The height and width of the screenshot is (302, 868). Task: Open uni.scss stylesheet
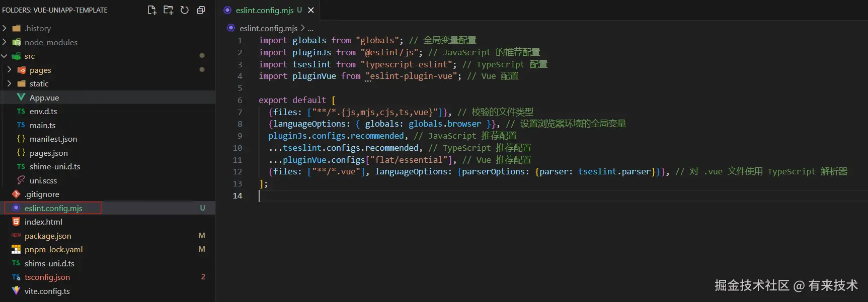tap(43, 180)
